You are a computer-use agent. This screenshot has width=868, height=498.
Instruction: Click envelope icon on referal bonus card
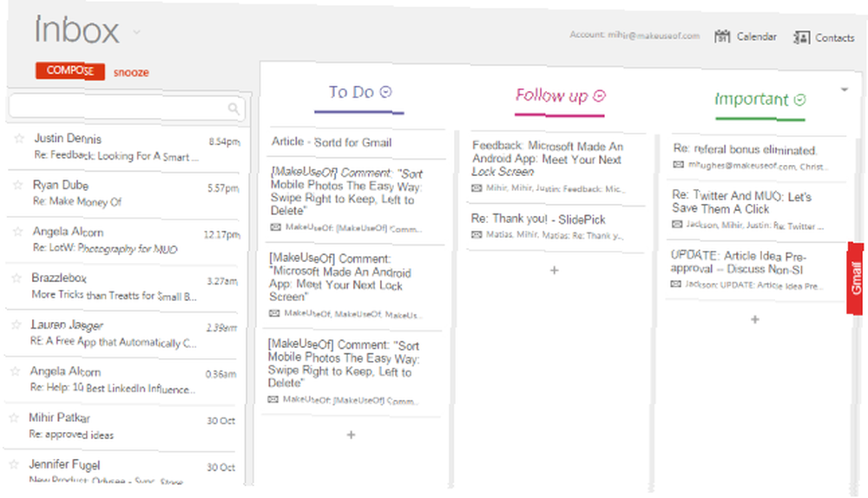678,165
